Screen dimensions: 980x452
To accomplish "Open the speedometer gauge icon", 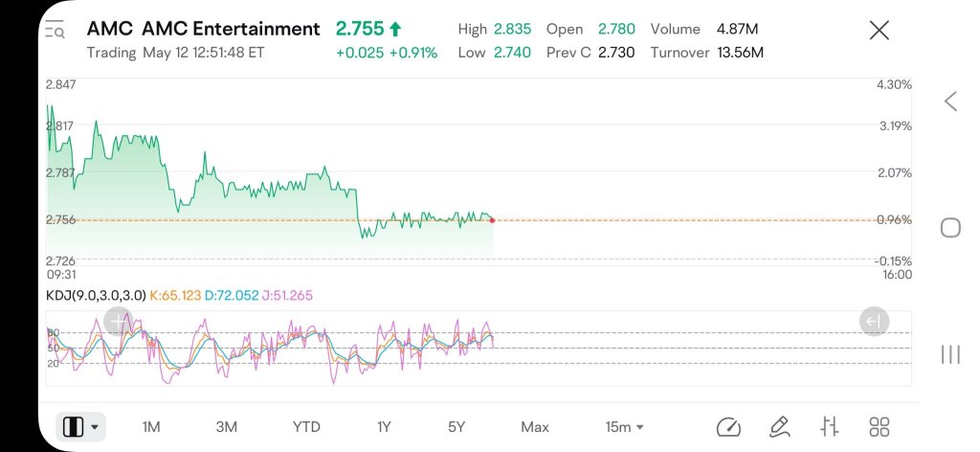I will click(728, 428).
